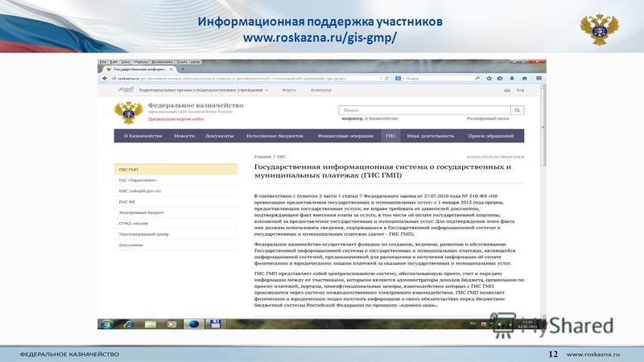Open Windows Media Player on taskbar
The image size is (644, 362).
click(171, 324)
